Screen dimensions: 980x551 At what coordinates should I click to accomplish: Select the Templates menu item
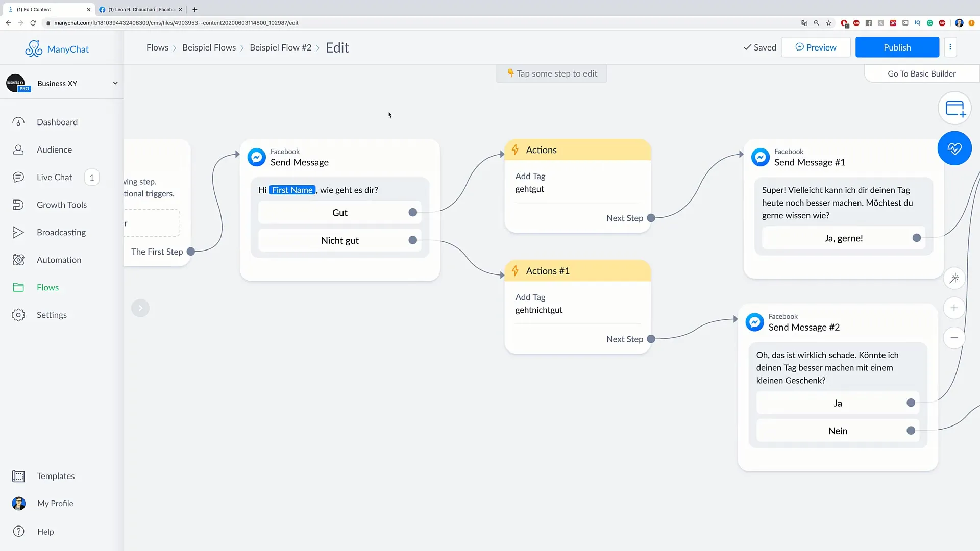[x=56, y=475]
